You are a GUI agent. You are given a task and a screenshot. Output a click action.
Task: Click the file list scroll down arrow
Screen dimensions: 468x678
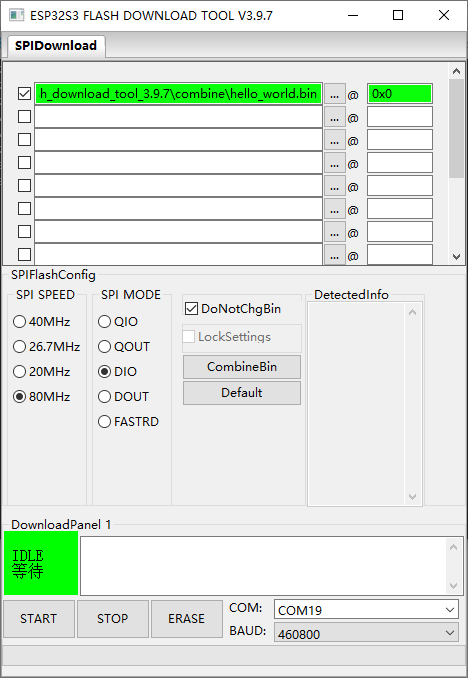click(456, 257)
